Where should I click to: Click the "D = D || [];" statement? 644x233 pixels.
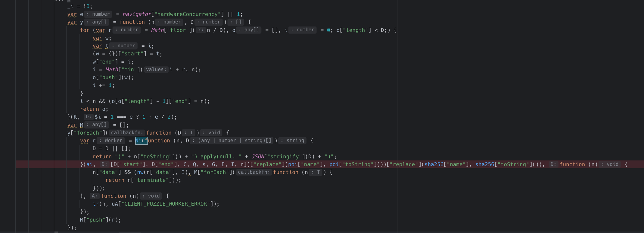point(111,148)
